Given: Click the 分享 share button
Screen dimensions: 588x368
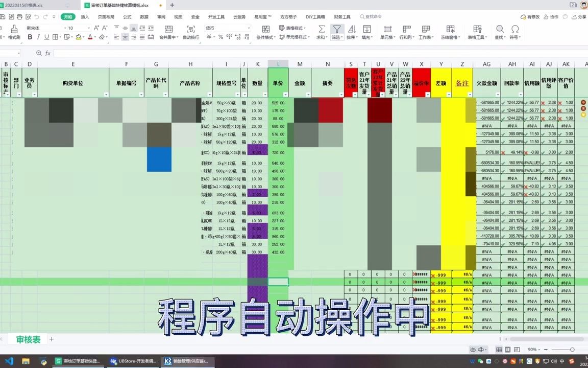Looking at the screenshot, I should click(x=579, y=16).
